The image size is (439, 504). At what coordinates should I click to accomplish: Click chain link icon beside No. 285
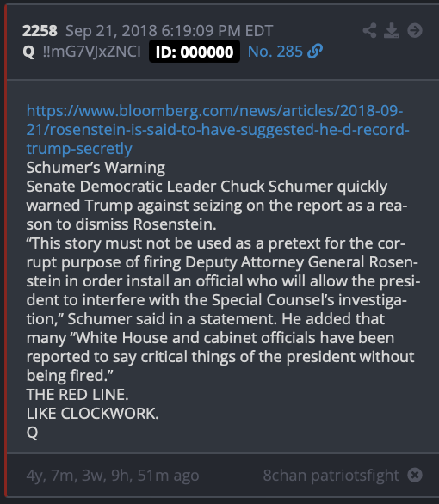coord(315,52)
